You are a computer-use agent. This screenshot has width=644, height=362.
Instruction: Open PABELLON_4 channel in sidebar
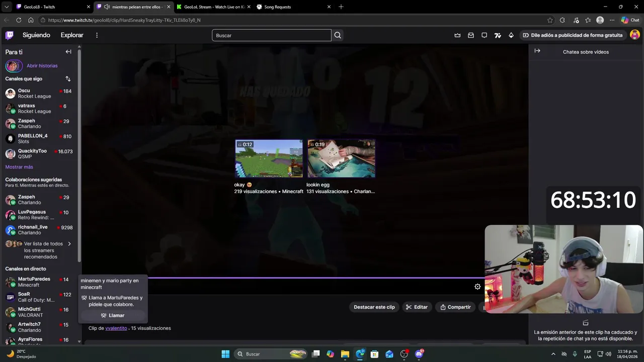pos(39,139)
